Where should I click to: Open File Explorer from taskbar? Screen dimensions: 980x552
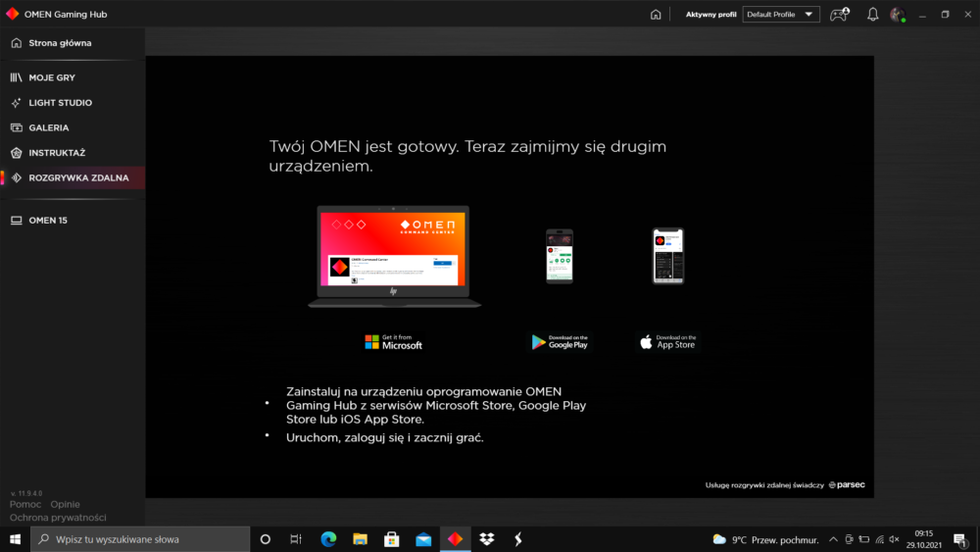point(360,539)
